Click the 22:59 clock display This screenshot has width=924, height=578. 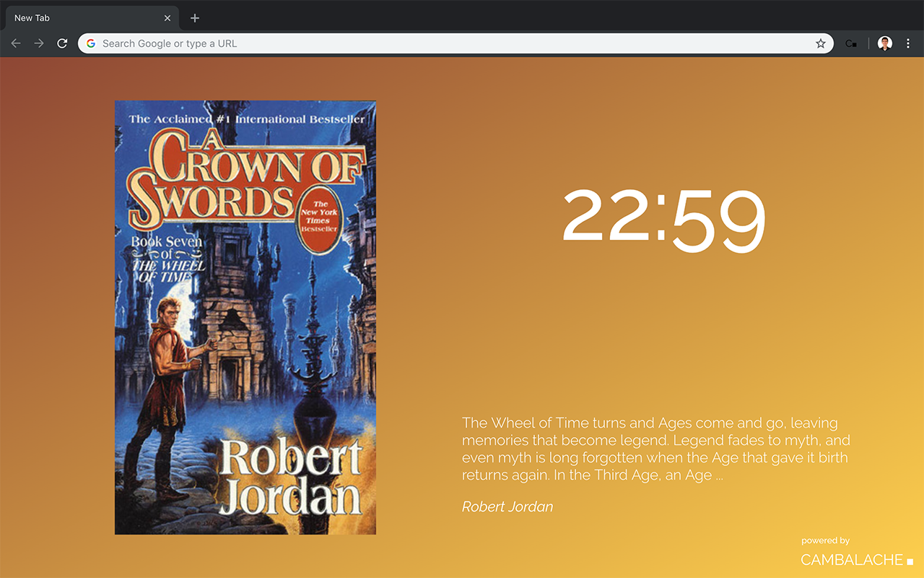(663, 220)
